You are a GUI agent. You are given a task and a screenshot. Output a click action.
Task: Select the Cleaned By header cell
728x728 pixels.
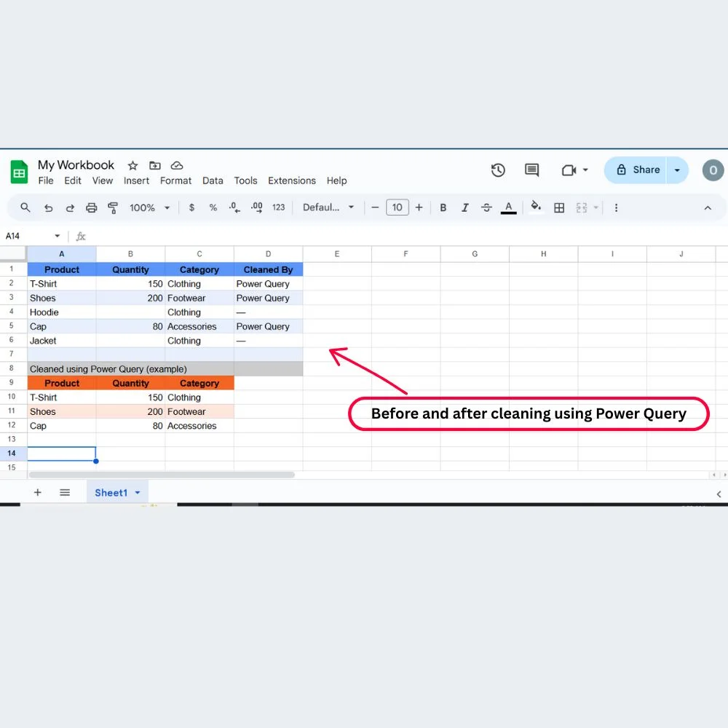pos(269,270)
